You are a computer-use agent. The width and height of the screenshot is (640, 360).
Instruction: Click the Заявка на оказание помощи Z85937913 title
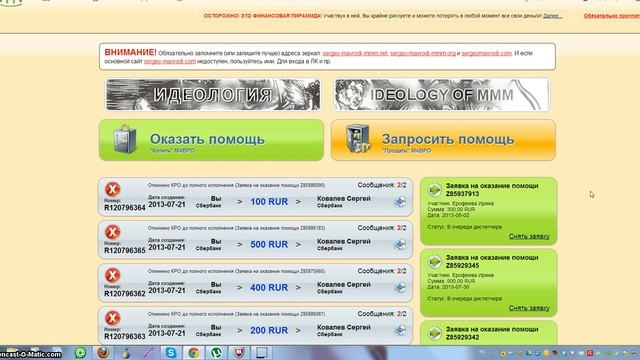tap(492, 190)
